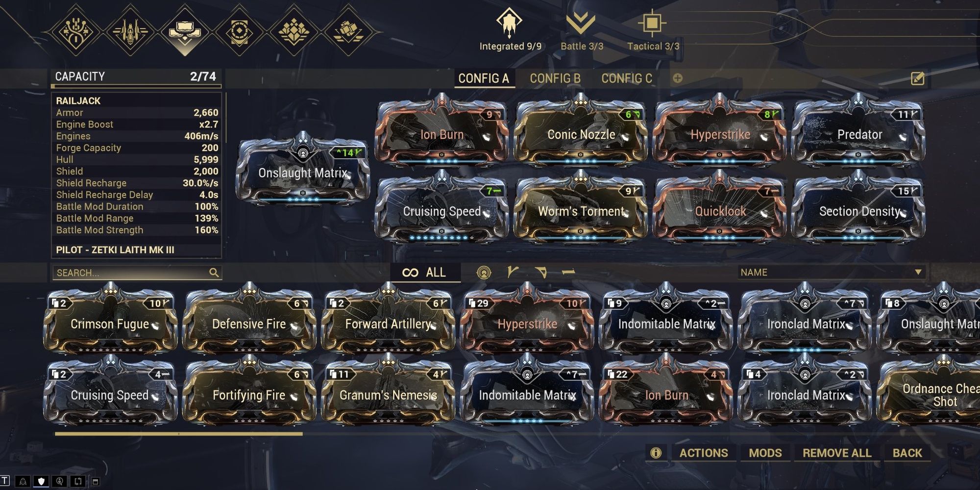Click the ACTIONS button
The width and height of the screenshot is (980, 490).
pyautogui.click(x=704, y=453)
